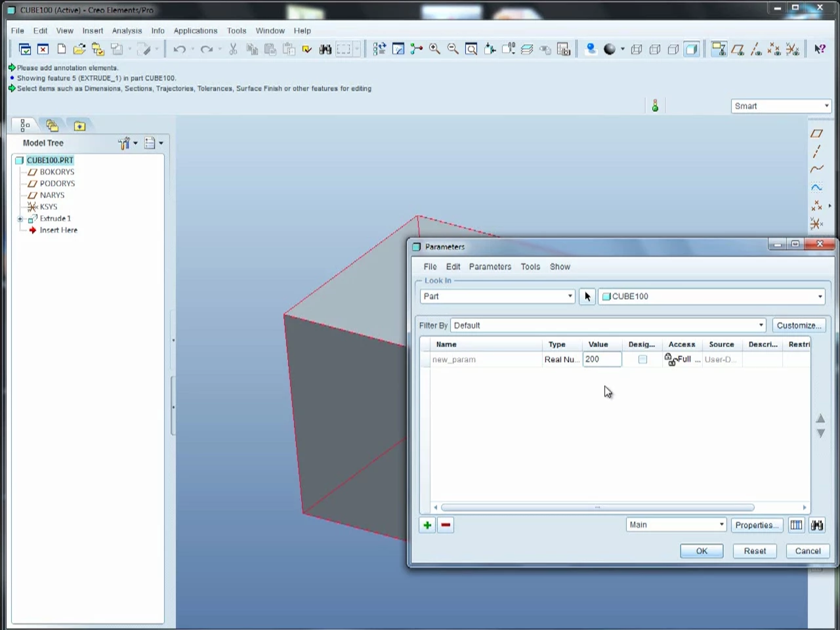Click the Customize... button
This screenshot has width=840, height=630.
tap(799, 325)
